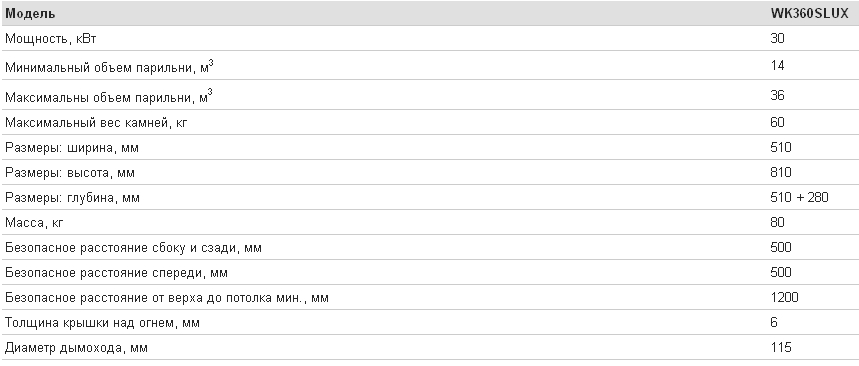Click the Мощность, кВт row label
The image size is (859, 366).
(x=51, y=39)
